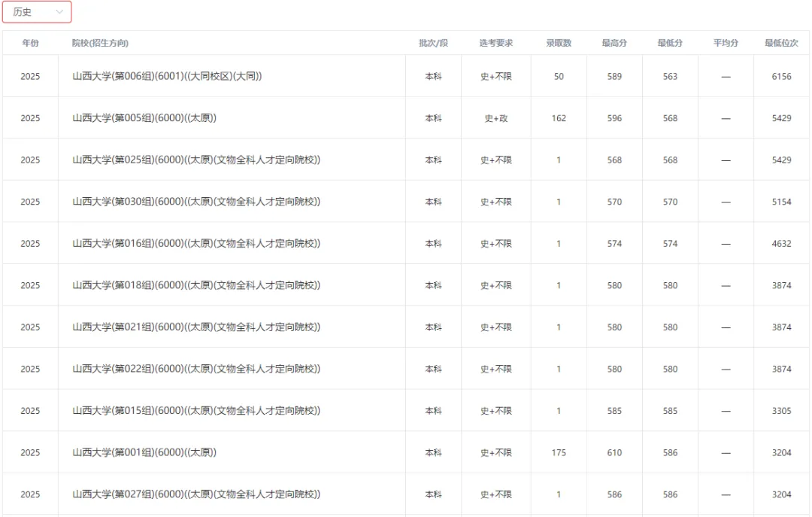Click the 最高分 column header
The height and width of the screenshot is (517, 812).
click(615, 43)
